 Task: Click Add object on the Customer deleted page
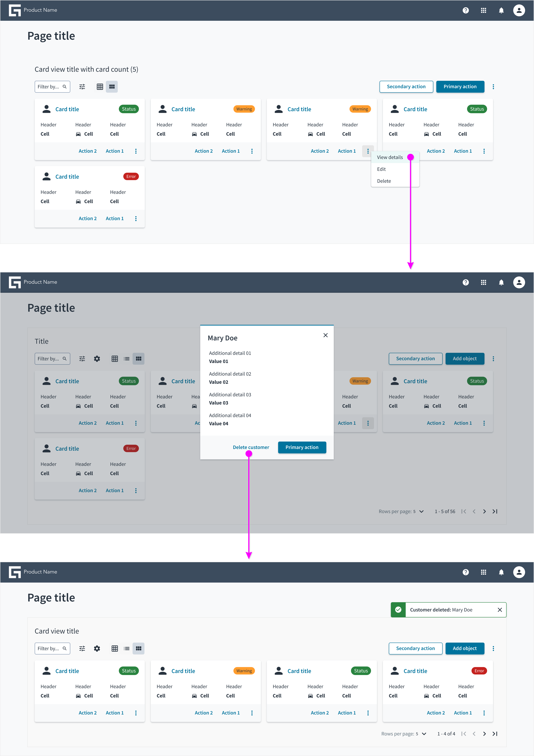(x=464, y=648)
